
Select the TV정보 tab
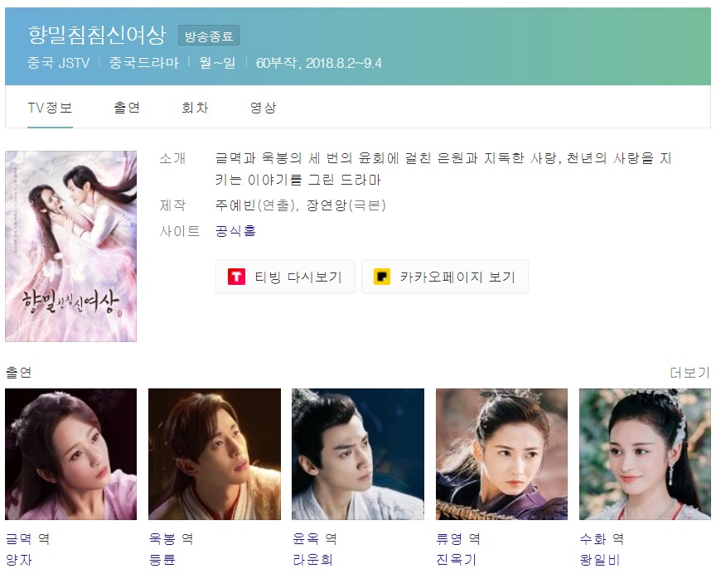[x=50, y=108]
